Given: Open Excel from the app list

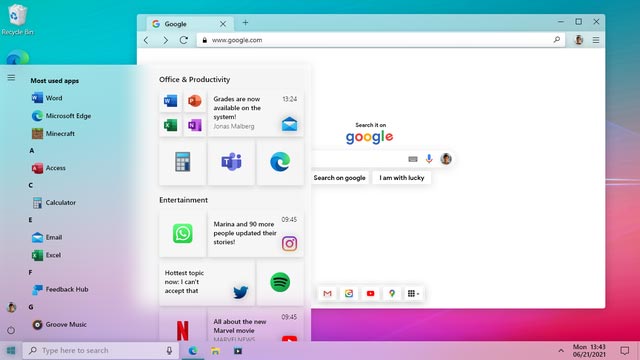Looking at the screenshot, I should pyautogui.click(x=46, y=255).
